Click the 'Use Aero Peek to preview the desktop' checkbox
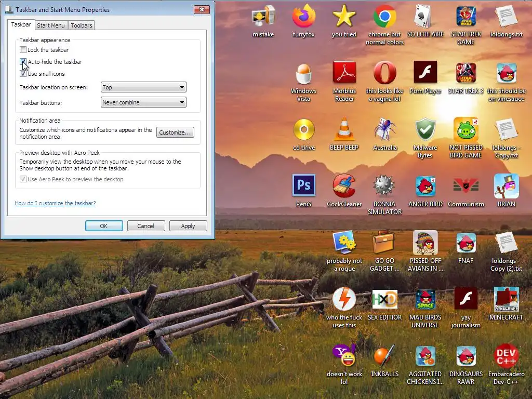The width and height of the screenshot is (532, 399). click(23, 179)
